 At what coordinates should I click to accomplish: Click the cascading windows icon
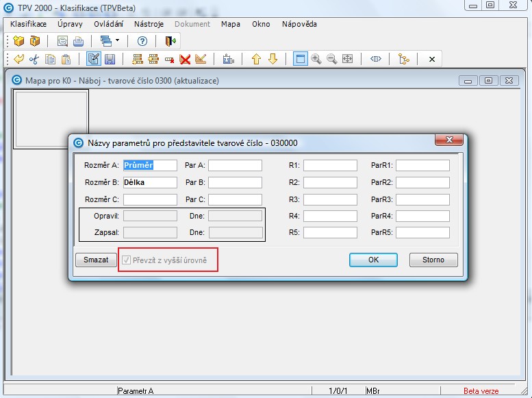[106, 41]
